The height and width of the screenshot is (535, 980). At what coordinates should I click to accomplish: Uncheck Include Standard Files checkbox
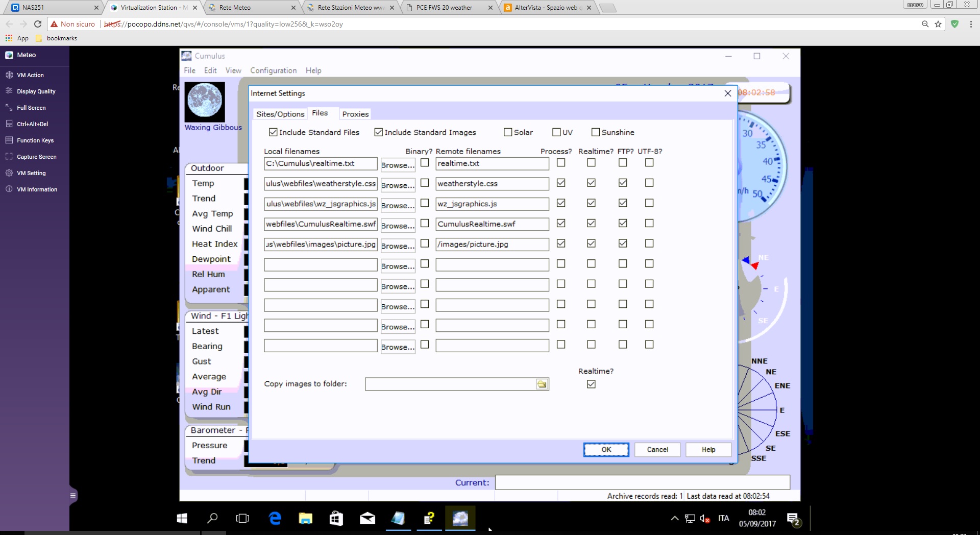coord(273,132)
